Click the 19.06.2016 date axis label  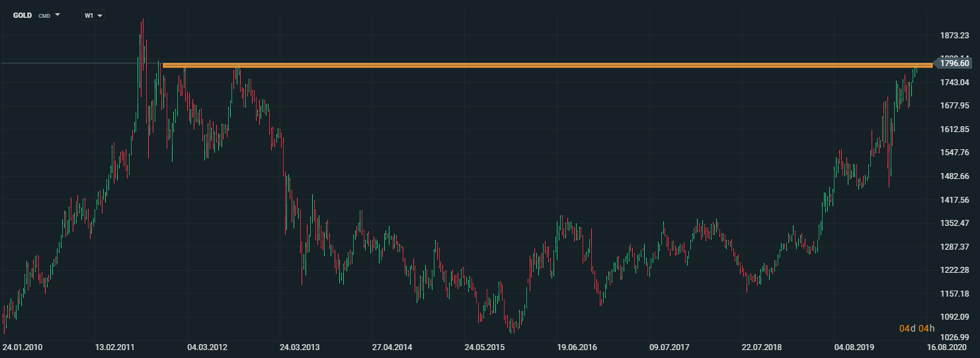click(x=577, y=346)
